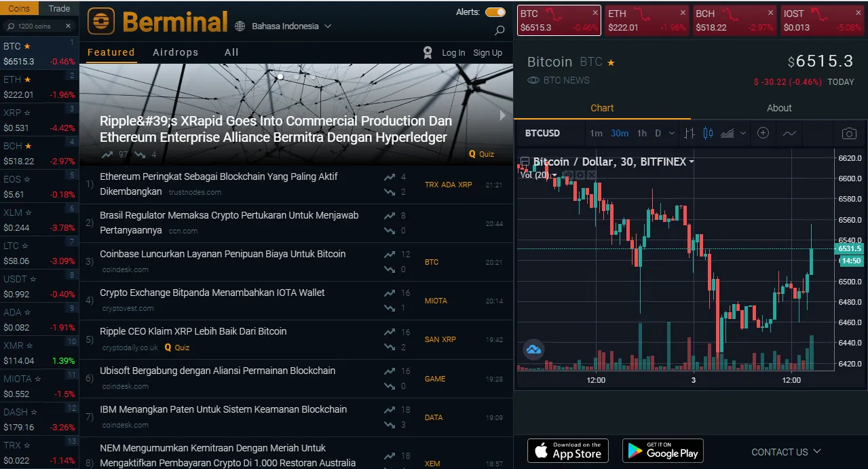This screenshot has width=868, height=469.
Task: Open the Vol (20) indicator dropdown
Action: point(554,175)
